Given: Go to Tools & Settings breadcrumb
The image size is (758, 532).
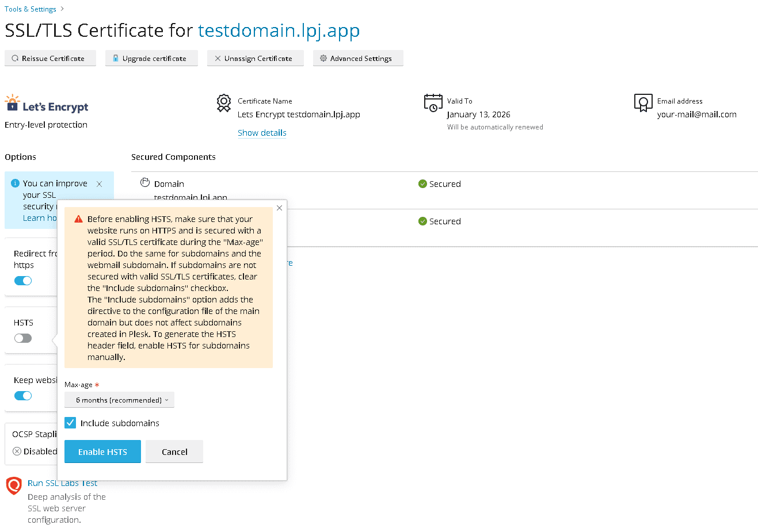Looking at the screenshot, I should (x=31, y=9).
